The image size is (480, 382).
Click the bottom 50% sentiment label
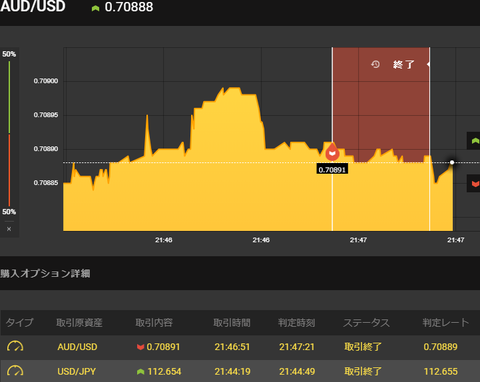pyautogui.click(x=9, y=212)
